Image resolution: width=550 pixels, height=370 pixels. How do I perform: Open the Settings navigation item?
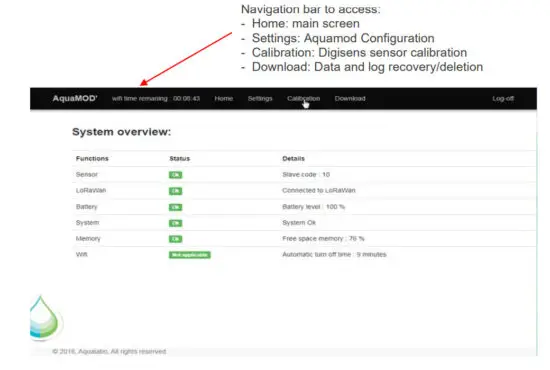click(x=260, y=99)
